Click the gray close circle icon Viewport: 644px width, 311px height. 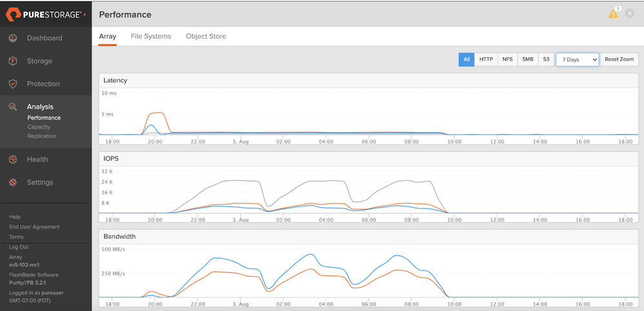630,14
